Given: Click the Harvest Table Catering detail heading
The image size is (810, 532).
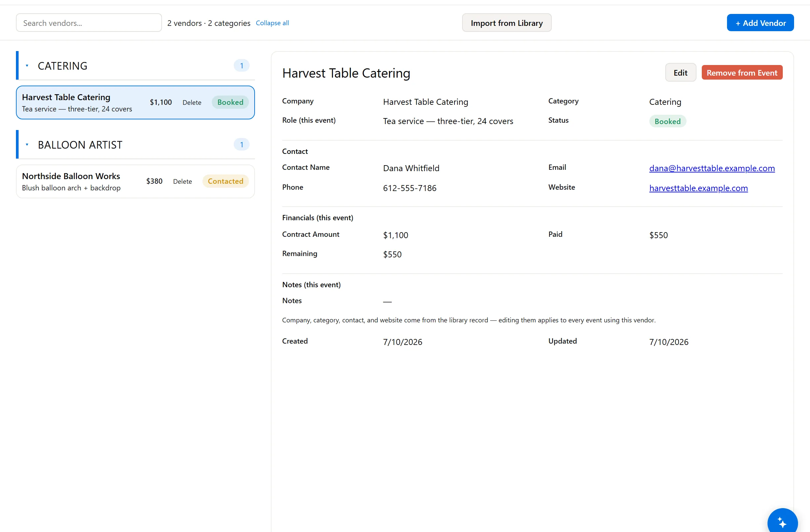Looking at the screenshot, I should point(346,73).
